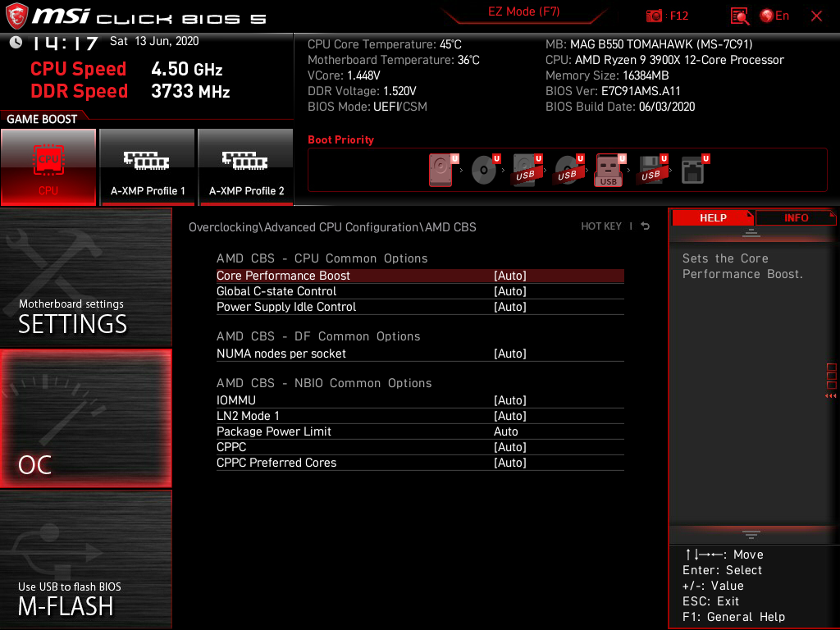The height and width of the screenshot is (630, 840).
Task: Click the help panel bottom collapse handle
Action: [x=751, y=534]
